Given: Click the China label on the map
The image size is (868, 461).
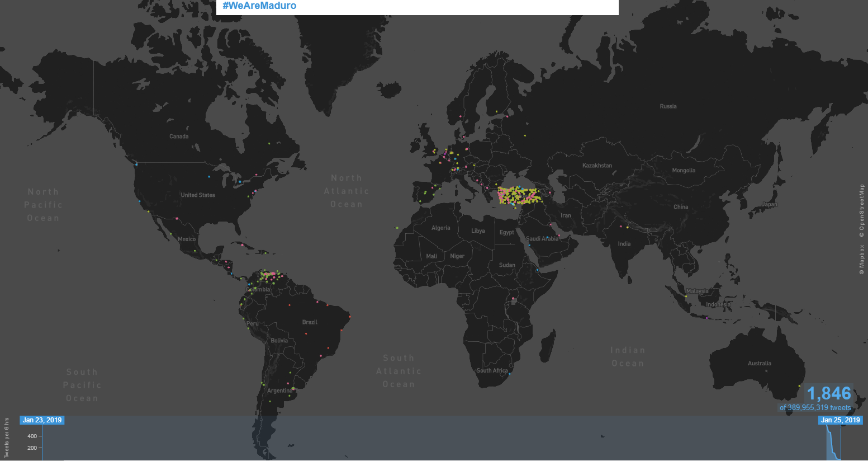Looking at the screenshot, I should point(681,207).
